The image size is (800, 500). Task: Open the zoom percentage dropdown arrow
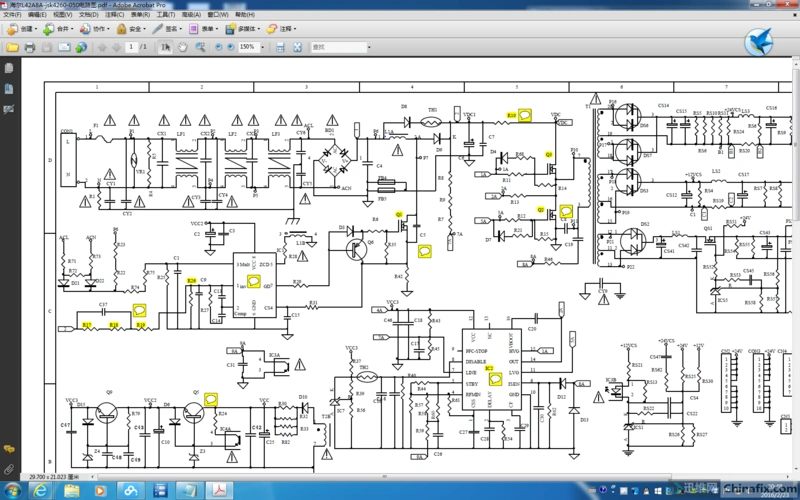coord(263,47)
